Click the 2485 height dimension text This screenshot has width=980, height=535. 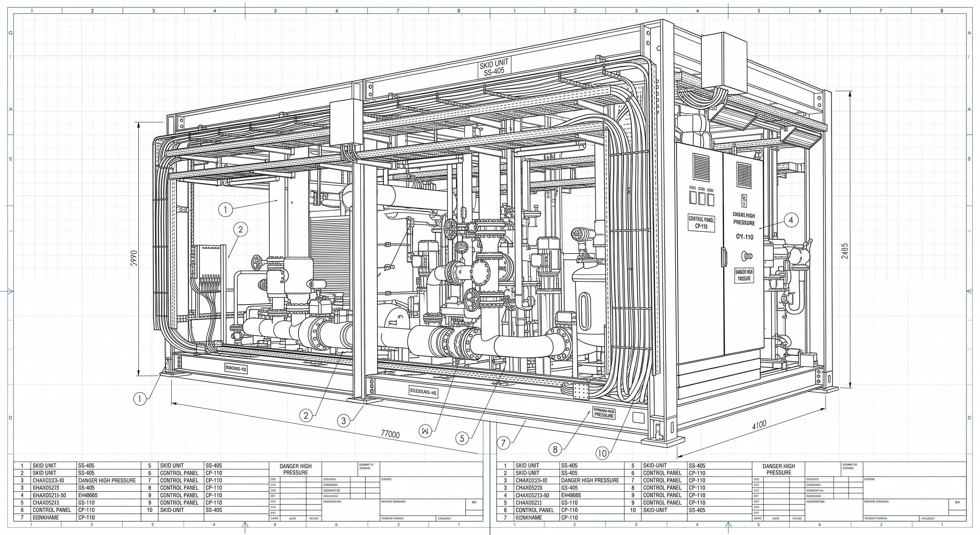point(845,251)
